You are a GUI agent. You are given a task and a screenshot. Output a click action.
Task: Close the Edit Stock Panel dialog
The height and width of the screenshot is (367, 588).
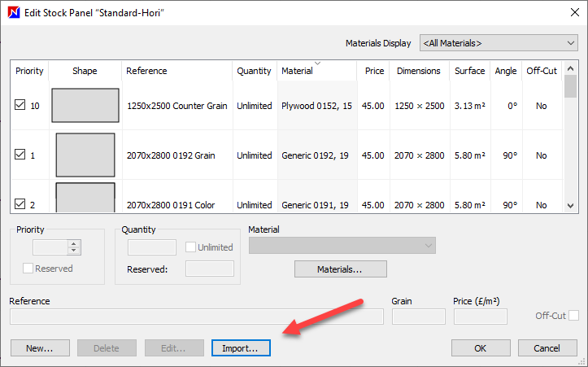click(x=574, y=12)
